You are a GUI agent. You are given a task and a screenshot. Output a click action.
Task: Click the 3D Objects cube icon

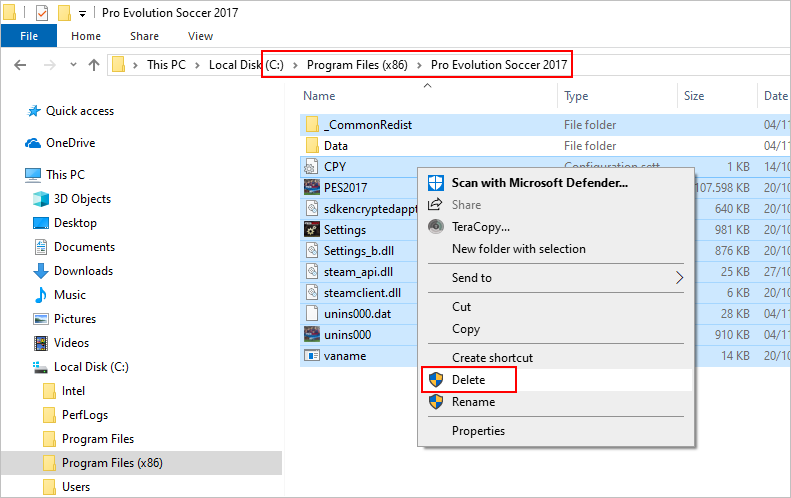(41, 199)
